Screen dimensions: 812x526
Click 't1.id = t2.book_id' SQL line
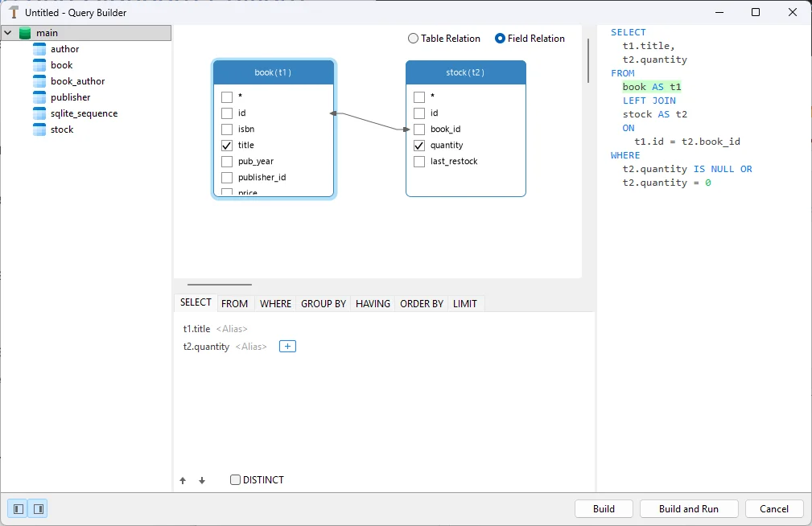point(687,142)
